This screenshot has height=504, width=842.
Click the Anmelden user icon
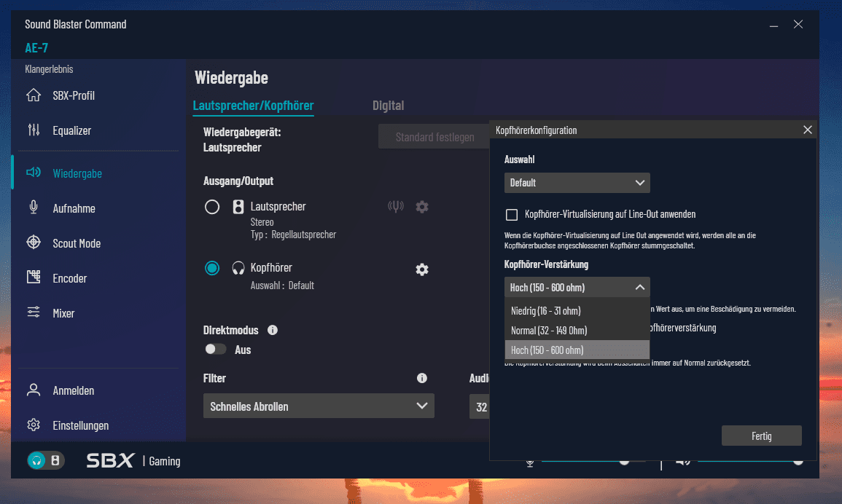point(34,390)
